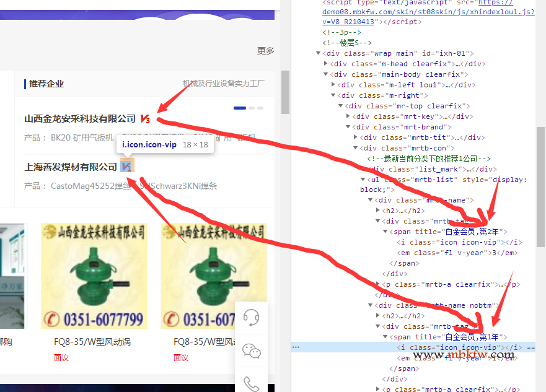Click highlighted V1 VIP icon beside 上海善发焊材有限公司
This screenshot has width=546, height=392.
pos(126,166)
